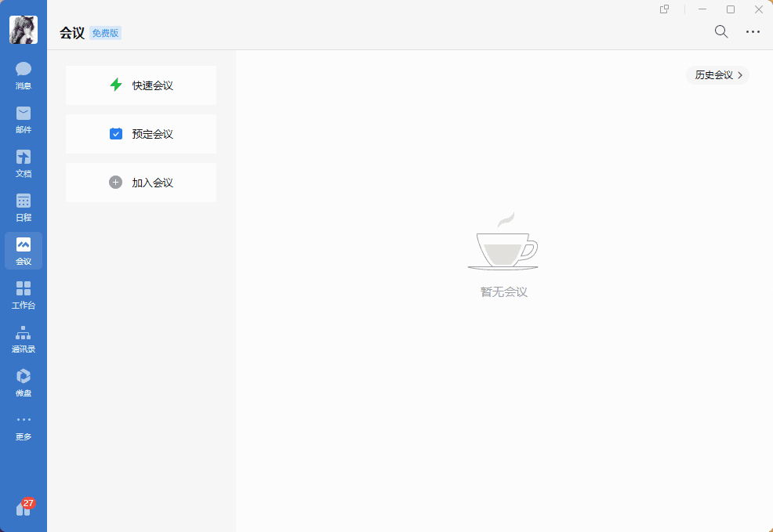
Task: Open 历史会议 via its chevron arrow
Action: pos(740,75)
